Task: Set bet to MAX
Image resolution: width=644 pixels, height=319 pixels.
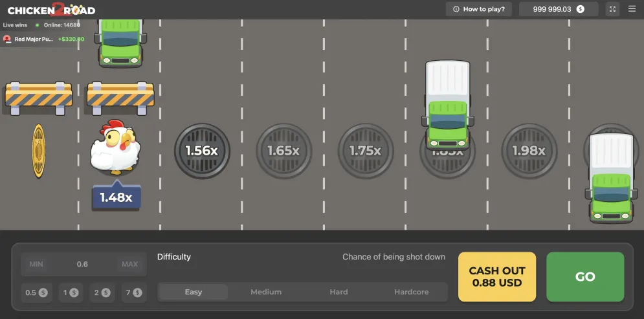Action: (x=130, y=264)
